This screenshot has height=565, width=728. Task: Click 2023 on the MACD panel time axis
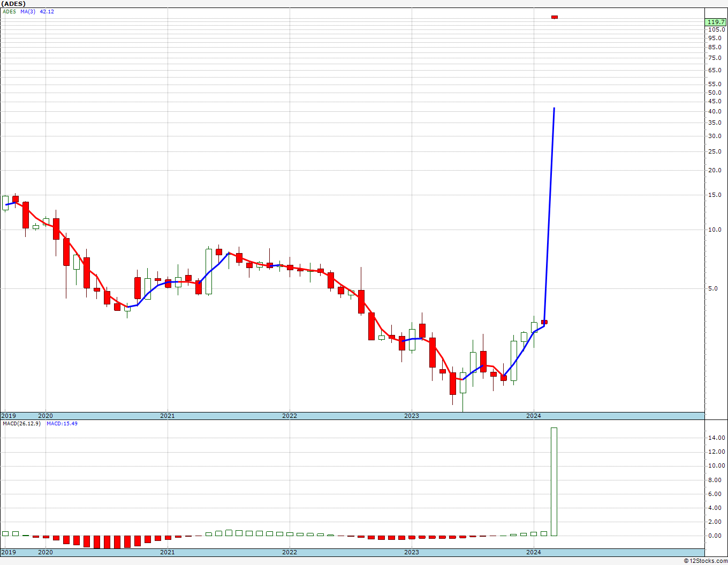[x=412, y=552]
